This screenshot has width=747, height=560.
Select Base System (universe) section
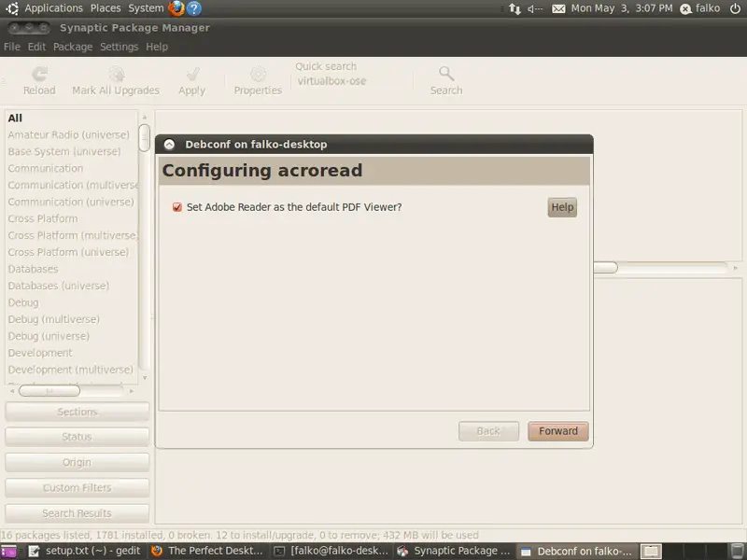[72, 151]
